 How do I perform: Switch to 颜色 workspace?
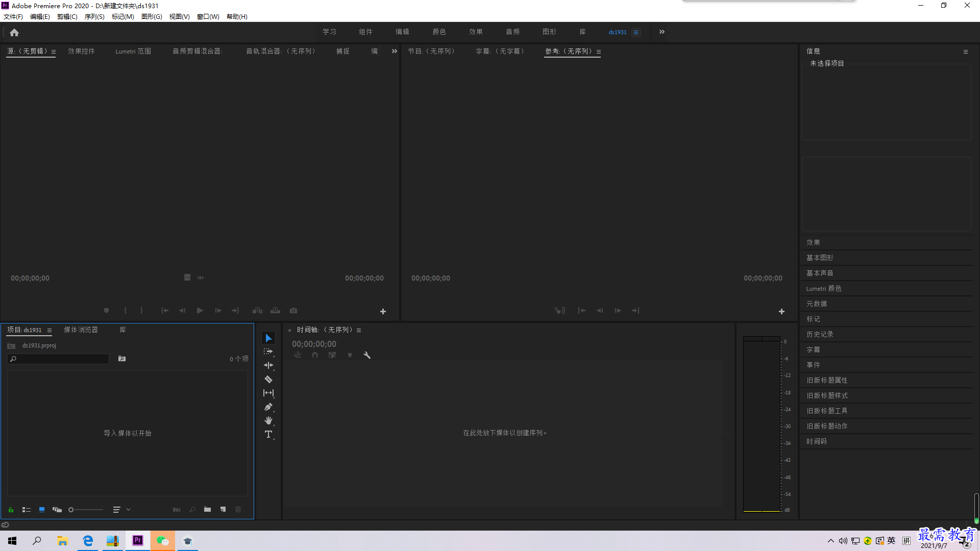(x=439, y=32)
